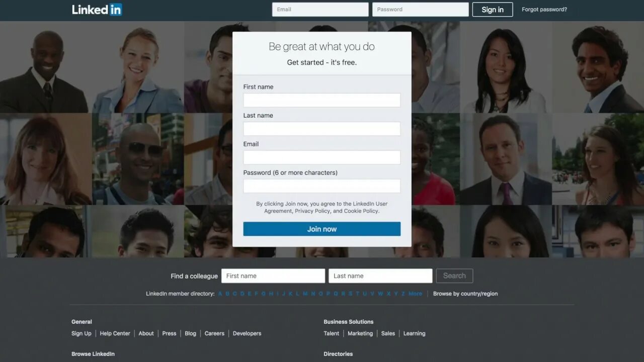Viewport: 644px width, 362px height.
Task: Open the Careers link
Action: point(214,333)
